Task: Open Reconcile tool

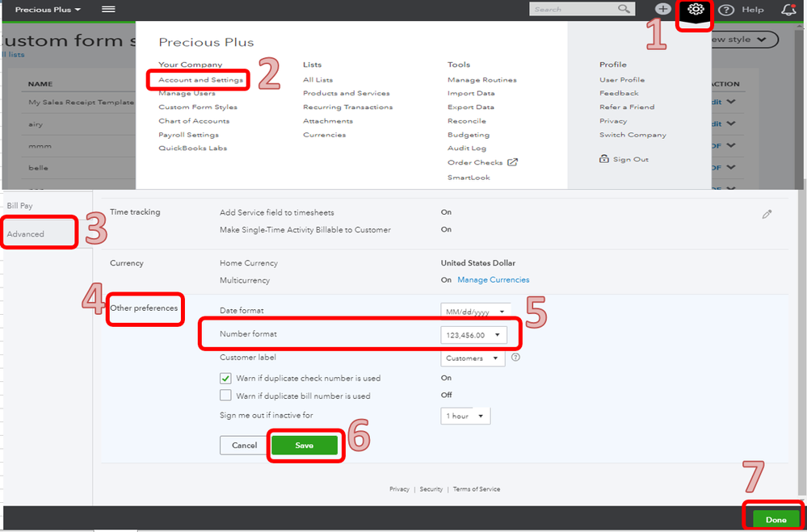Action: pyautogui.click(x=467, y=121)
